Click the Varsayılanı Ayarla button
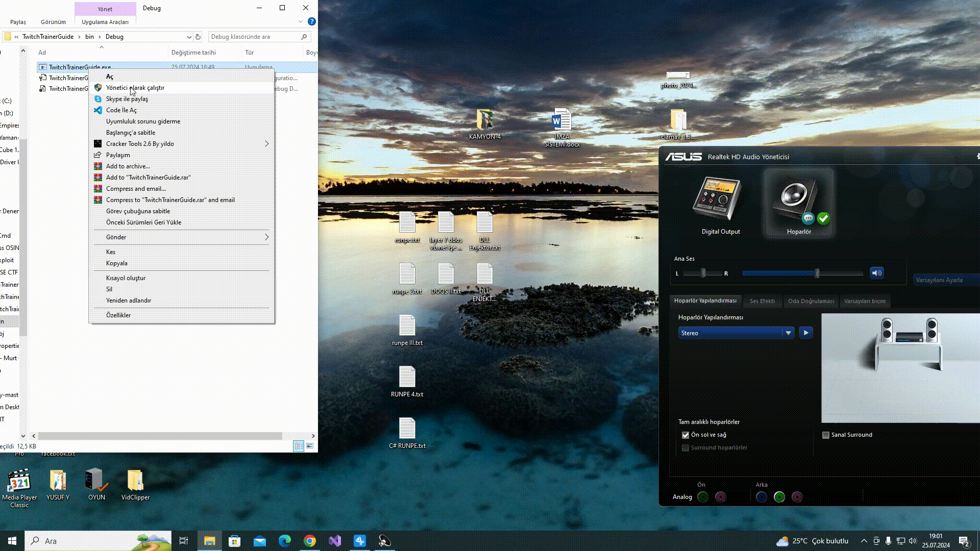Viewport: 980px width, 551px height. [945, 280]
